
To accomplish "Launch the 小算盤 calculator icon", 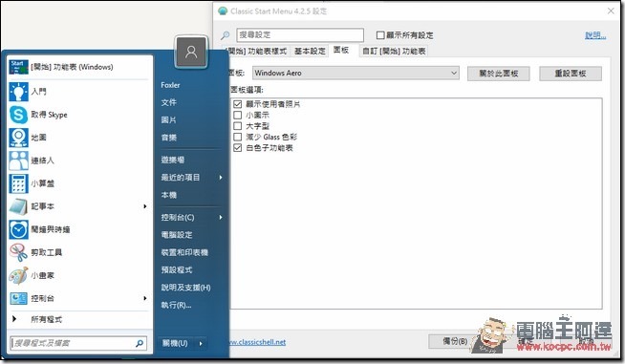I will tap(18, 183).
